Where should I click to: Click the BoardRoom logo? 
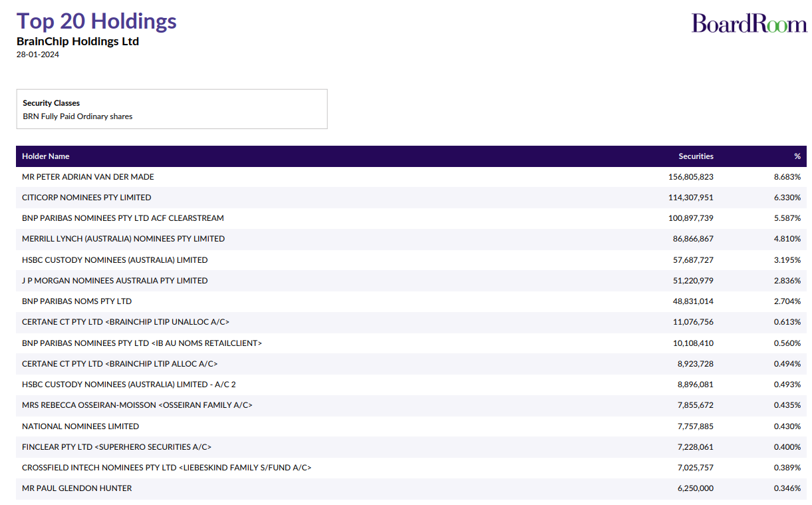749,23
